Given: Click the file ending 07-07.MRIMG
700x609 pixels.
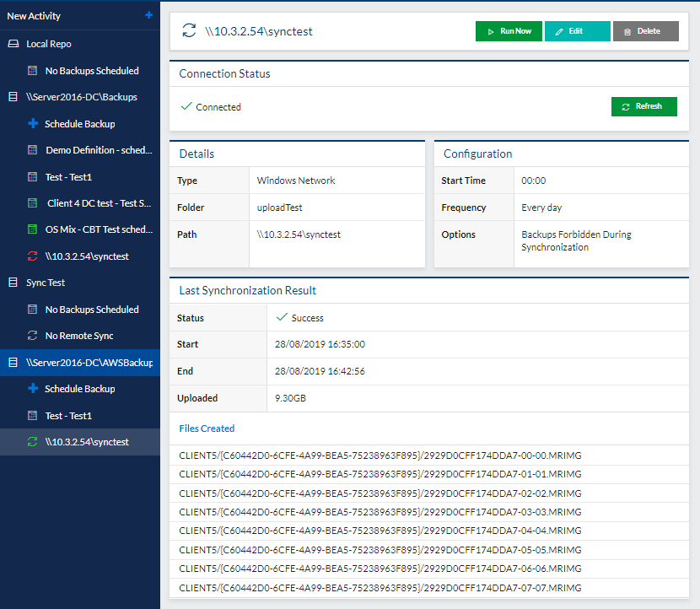Looking at the screenshot, I should click(380, 588).
